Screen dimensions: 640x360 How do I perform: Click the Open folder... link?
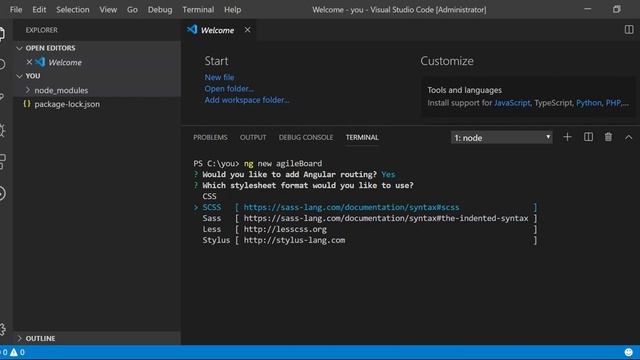(229, 89)
